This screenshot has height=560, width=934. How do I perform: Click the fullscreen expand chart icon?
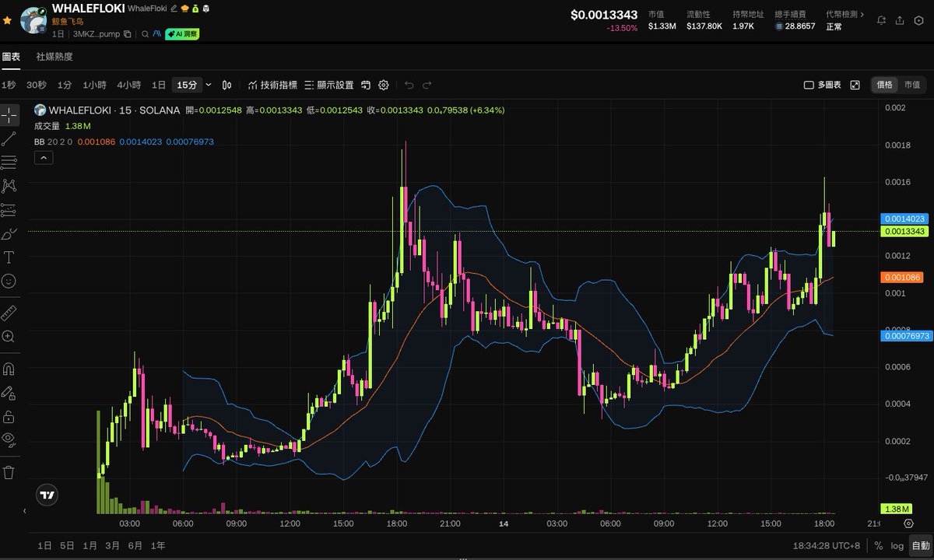855,85
